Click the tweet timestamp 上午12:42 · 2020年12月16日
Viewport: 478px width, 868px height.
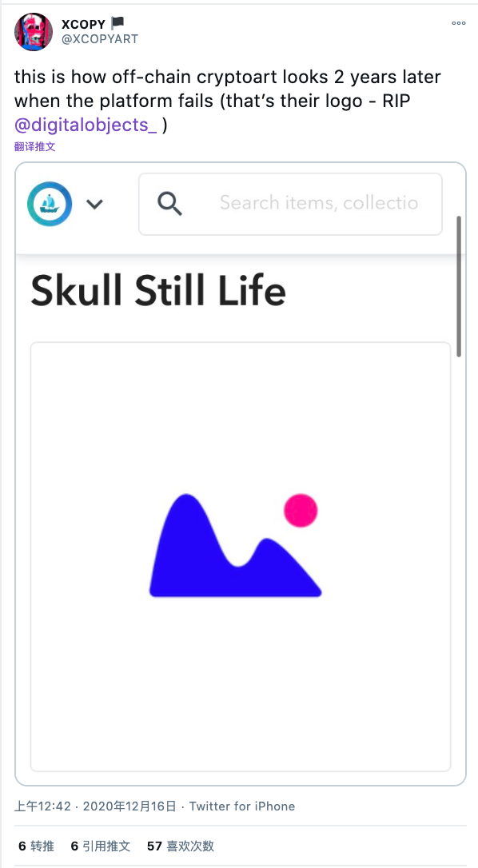pyautogui.click(x=95, y=806)
